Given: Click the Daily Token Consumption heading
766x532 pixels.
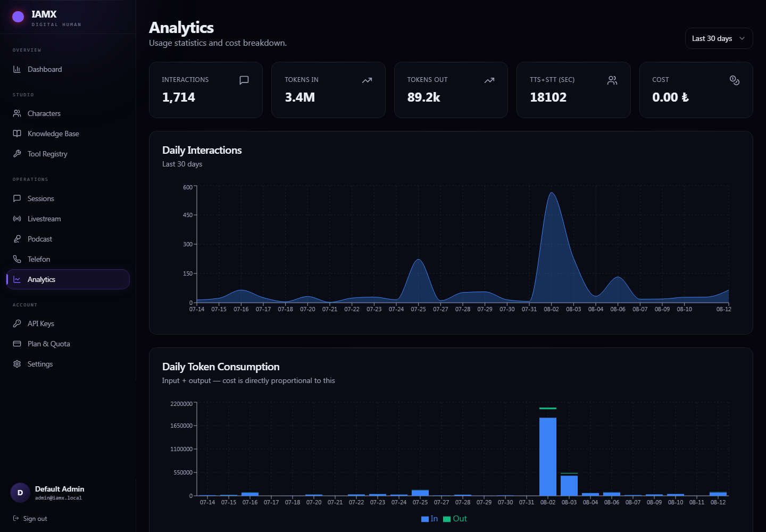Looking at the screenshot, I should pos(221,367).
